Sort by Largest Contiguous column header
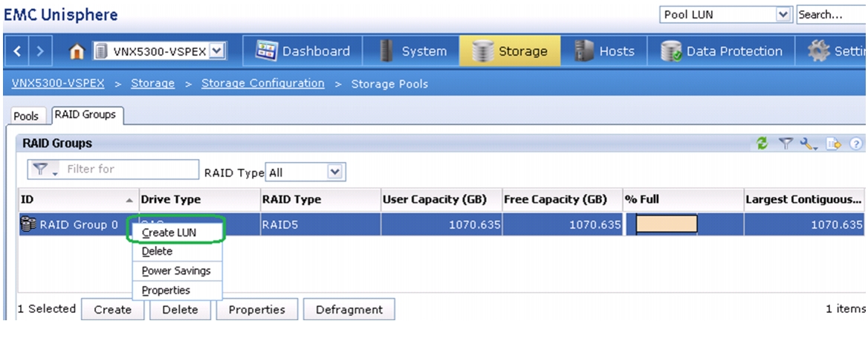 (x=804, y=199)
